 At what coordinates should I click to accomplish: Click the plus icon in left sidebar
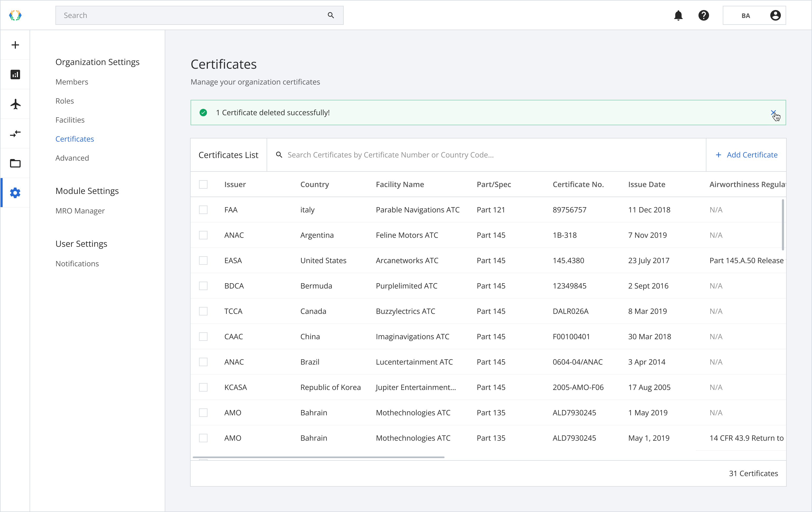15,45
